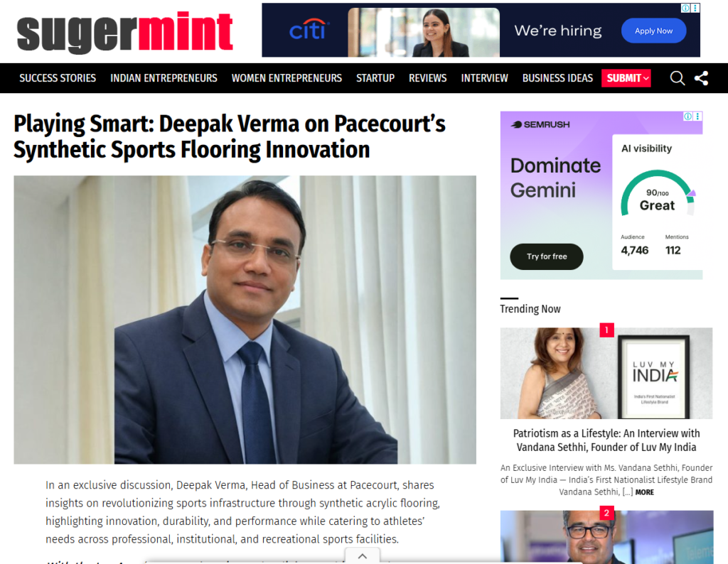Click the Semrush logo in sidebar ad
728x564 pixels.
540,124
